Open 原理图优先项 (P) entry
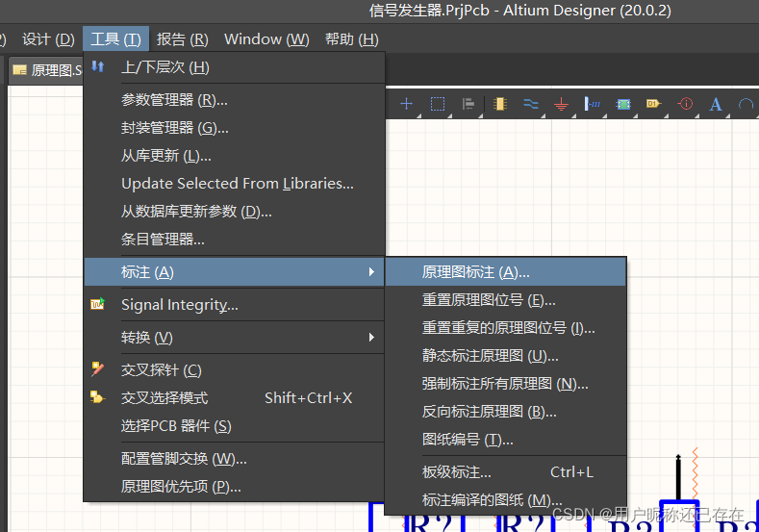This screenshot has height=532, width=759. point(235,486)
